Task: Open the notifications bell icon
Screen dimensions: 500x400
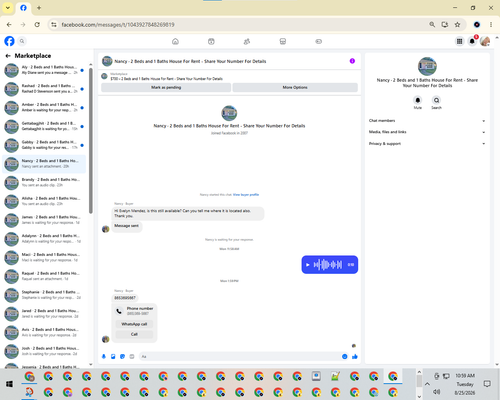Action: click(x=472, y=41)
